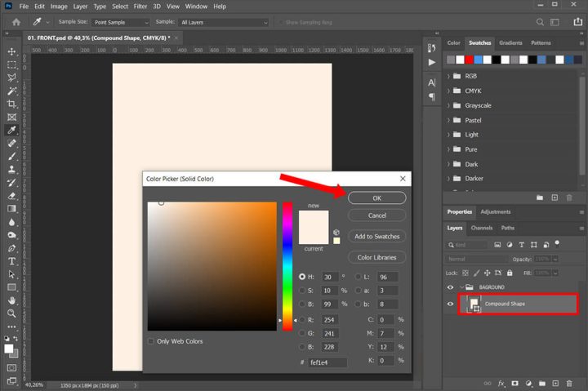Delete layer using trash icon in Layers panel
The height and width of the screenshot is (391, 588).
tap(569, 384)
